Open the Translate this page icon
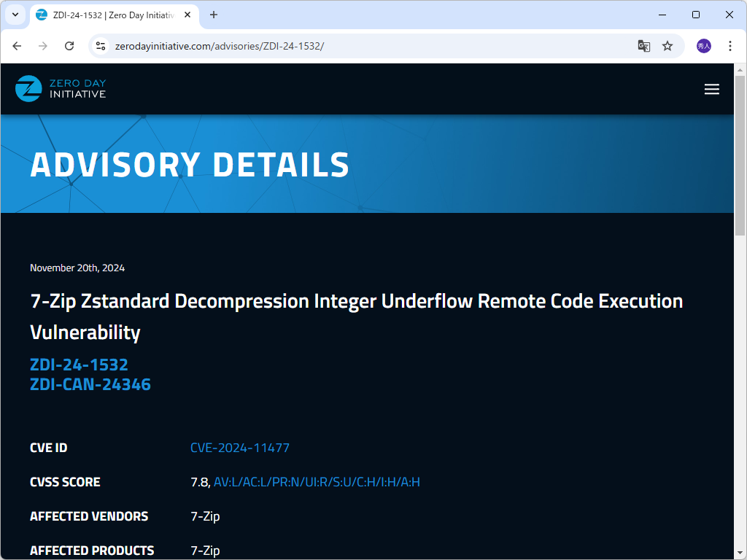 (643, 46)
